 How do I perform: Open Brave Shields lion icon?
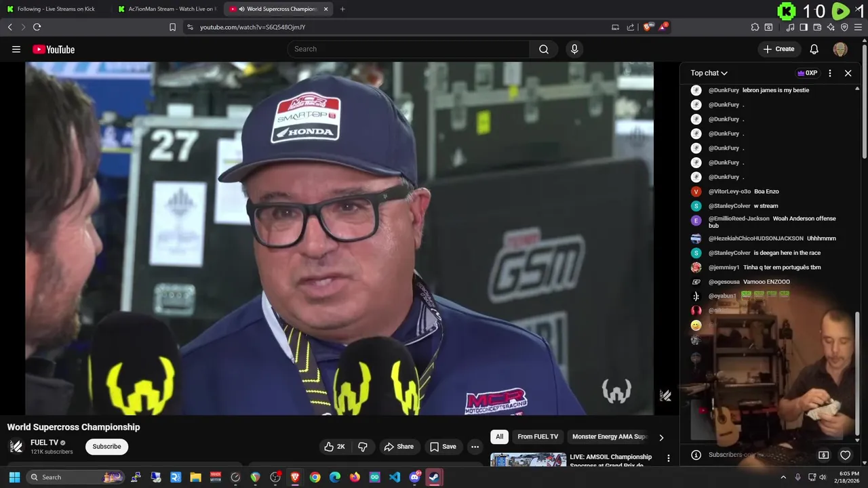647,27
